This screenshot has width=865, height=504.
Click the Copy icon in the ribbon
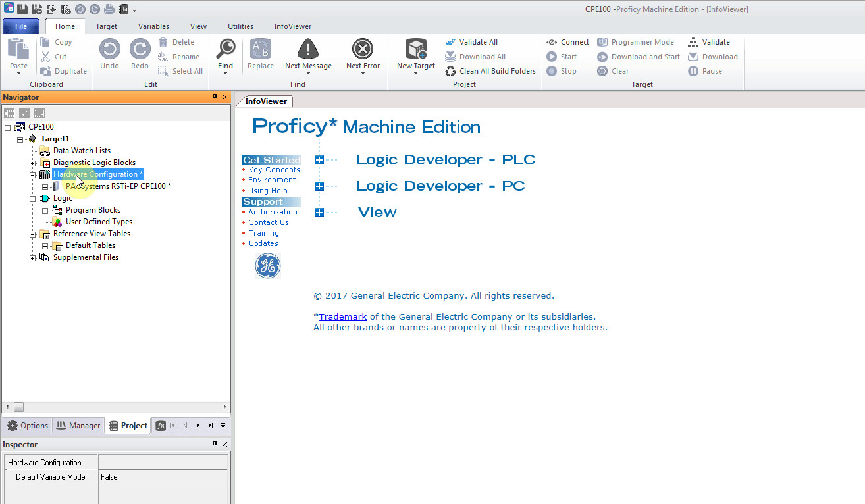[45, 42]
